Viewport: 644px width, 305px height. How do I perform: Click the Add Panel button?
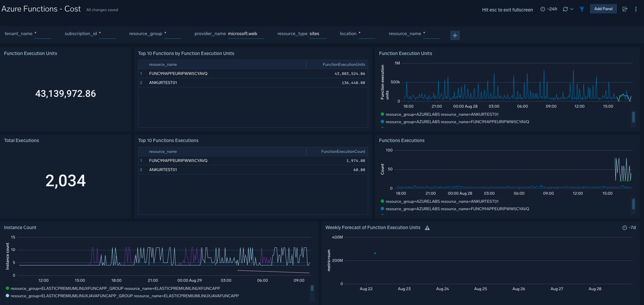[603, 9]
